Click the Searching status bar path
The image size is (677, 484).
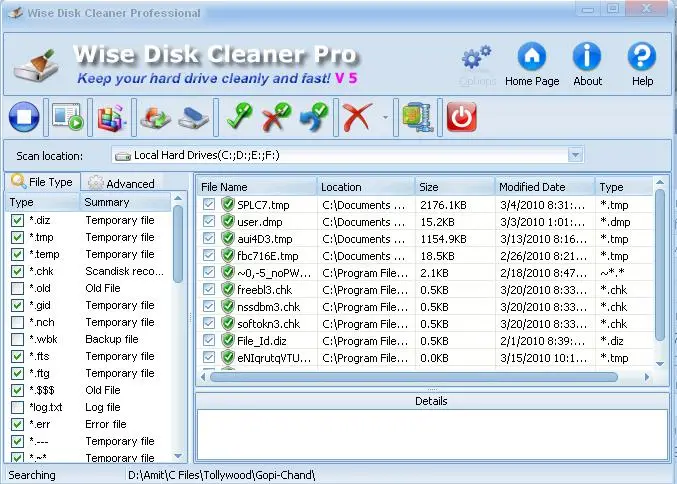(221, 475)
